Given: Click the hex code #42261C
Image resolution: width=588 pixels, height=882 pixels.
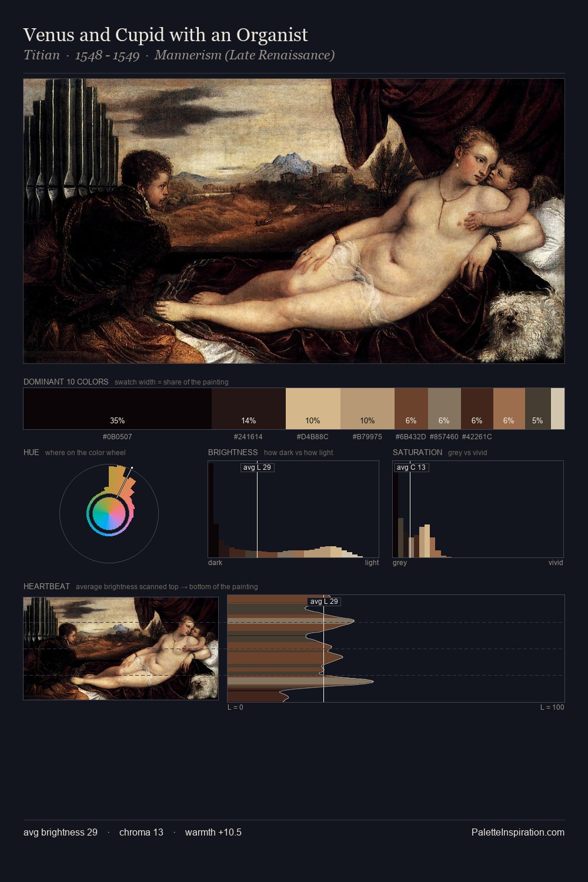Looking at the screenshot, I should click(x=477, y=437).
